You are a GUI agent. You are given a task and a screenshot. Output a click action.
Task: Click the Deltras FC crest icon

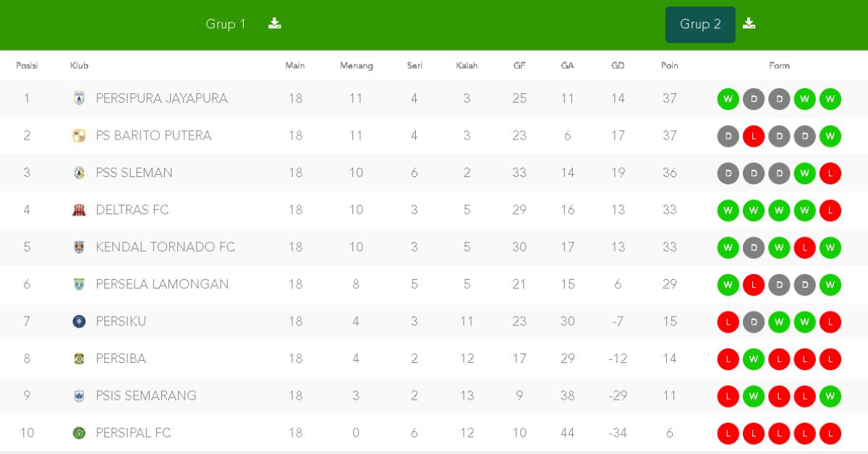80,210
